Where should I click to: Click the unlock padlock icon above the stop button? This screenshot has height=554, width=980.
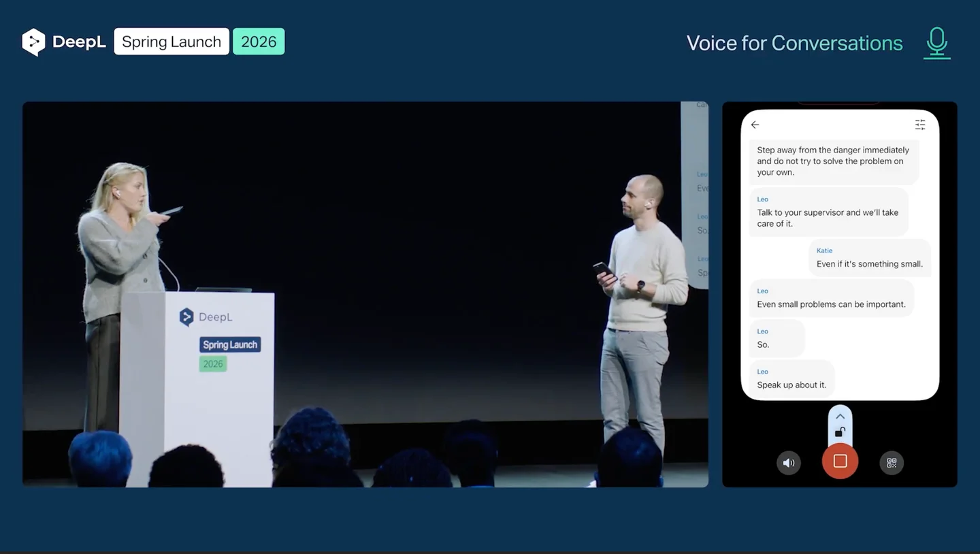pos(840,431)
